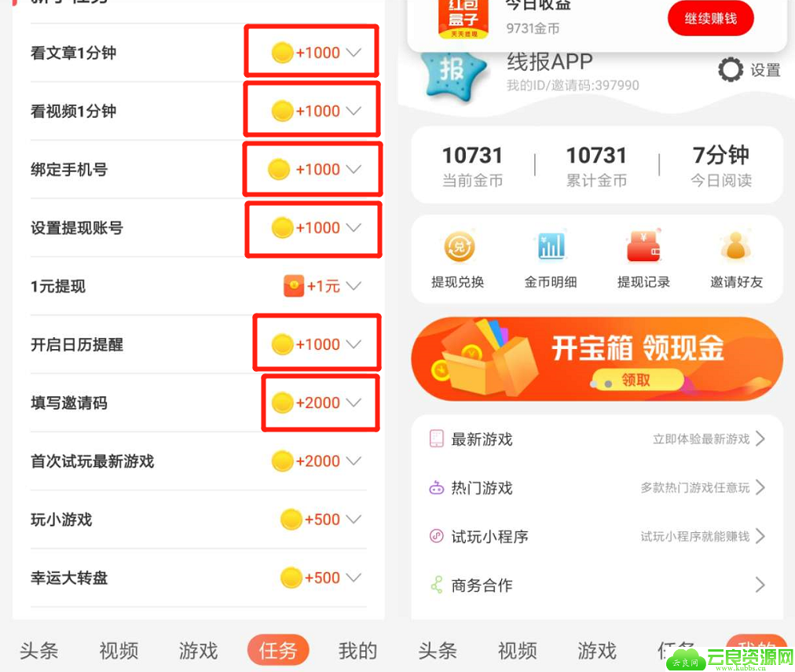The image size is (795, 672).
Task: Switch to left 视频 bottom tab
Action: point(119,650)
